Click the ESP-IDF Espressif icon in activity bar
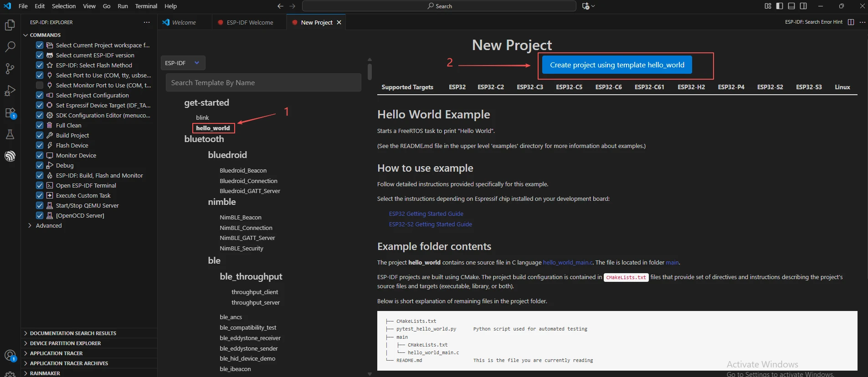This screenshot has width=868, height=377. (10, 156)
